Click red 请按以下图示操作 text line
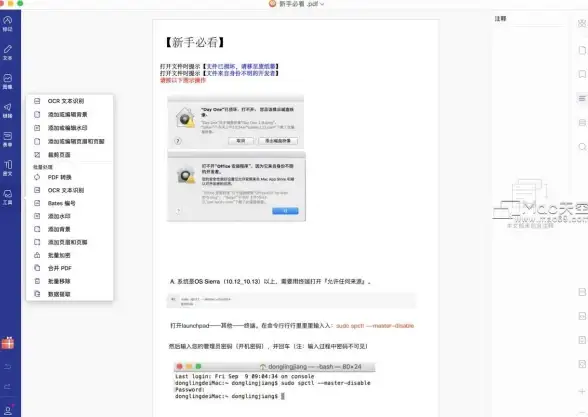This screenshot has width=588, height=417. [x=183, y=80]
